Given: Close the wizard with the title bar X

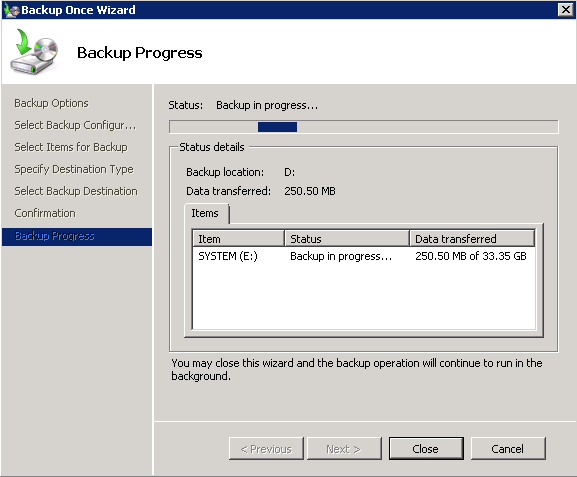Looking at the screenshot, I should point(566,10).
